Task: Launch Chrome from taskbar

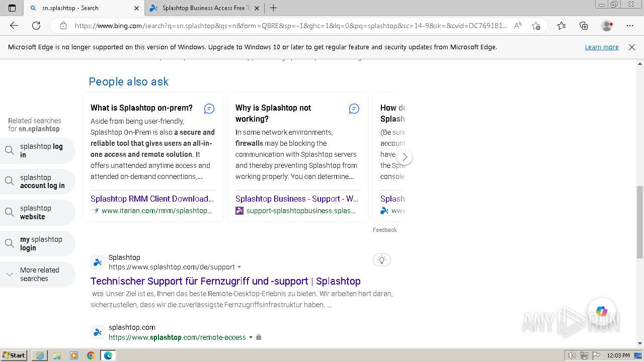Action: [91, 355]
